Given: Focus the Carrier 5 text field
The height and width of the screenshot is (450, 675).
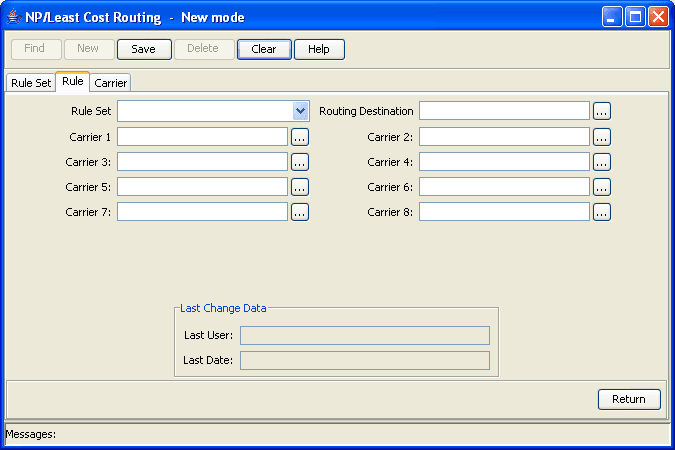Looking at the screenshot, I should click(x=202, y=187).
